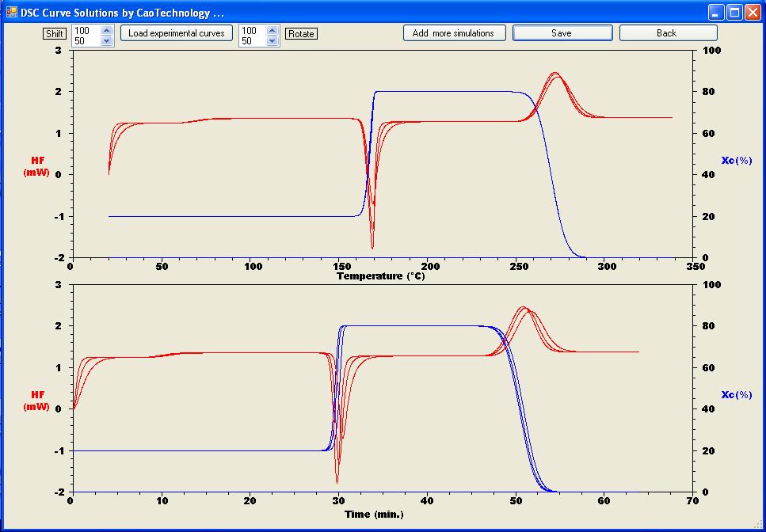Click the resize grip at bottom-right corner
766x532 pixels.
pyautogui.click(x=759, y=525)
